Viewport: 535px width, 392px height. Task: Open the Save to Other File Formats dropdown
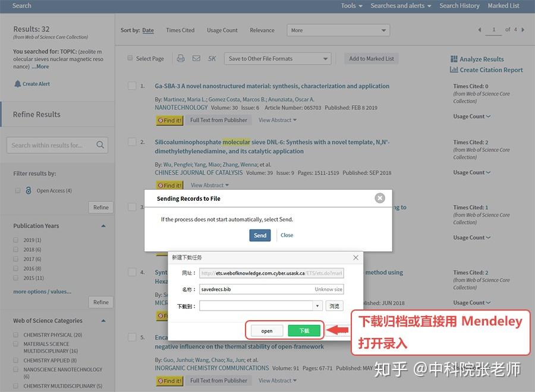pyautogui.click(x=278, y=59)
